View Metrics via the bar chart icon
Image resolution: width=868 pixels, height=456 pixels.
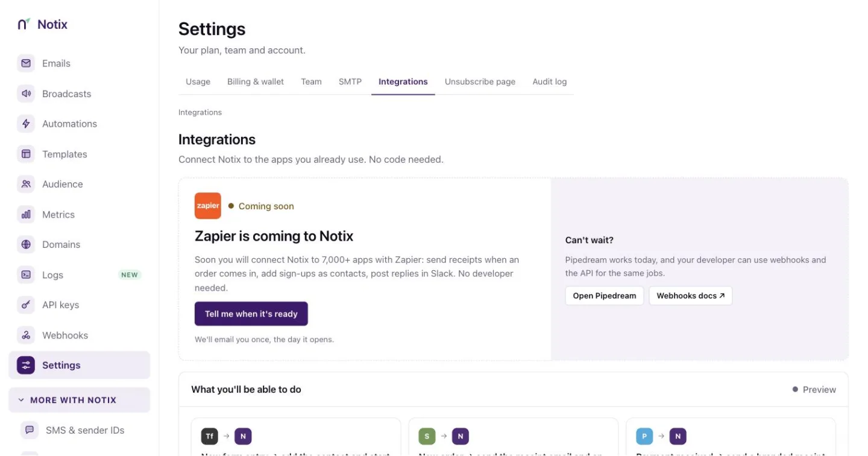click(26, 214)
